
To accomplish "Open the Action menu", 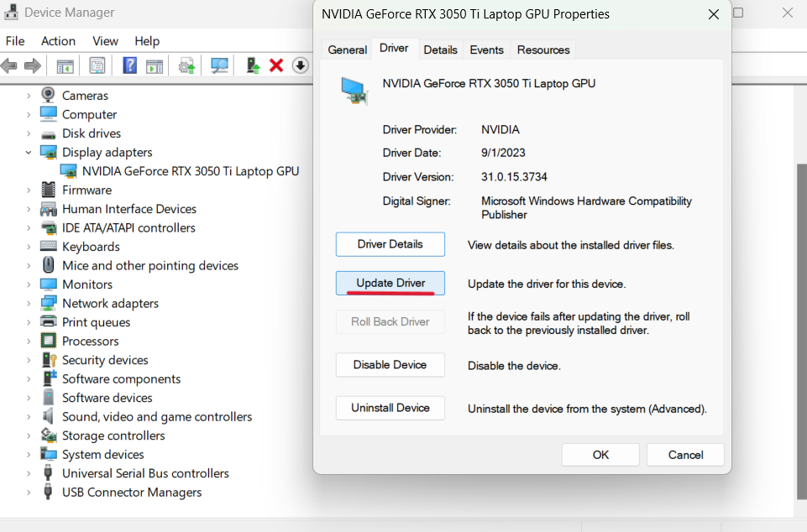I will [58, 40].
